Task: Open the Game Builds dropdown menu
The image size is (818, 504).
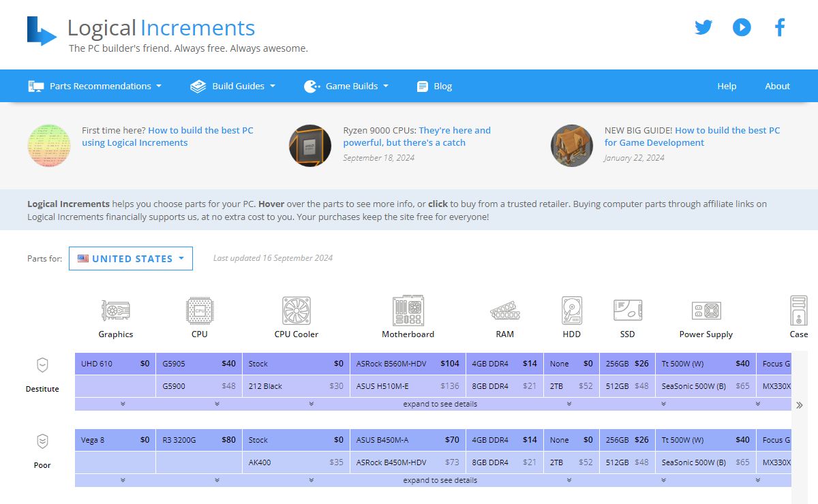Action: tap(346, 86)
